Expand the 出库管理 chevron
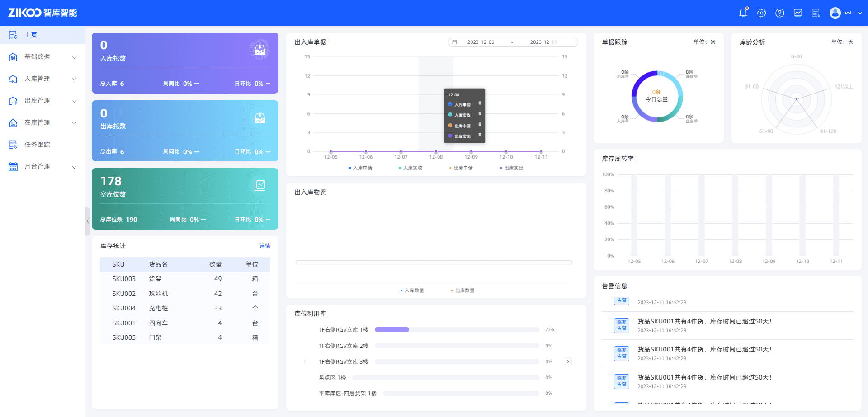The image size is (868, 417). [75, 101]
